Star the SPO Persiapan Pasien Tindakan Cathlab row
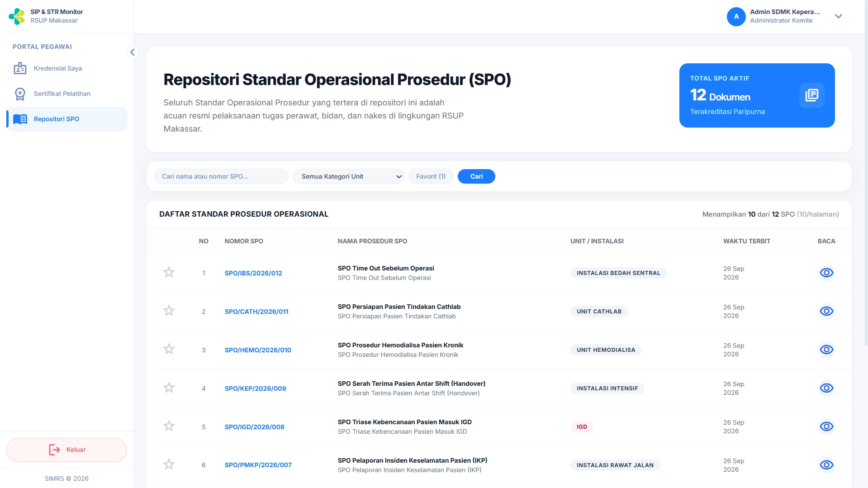This screenshot has height=488, width=868. pos(169,311)
